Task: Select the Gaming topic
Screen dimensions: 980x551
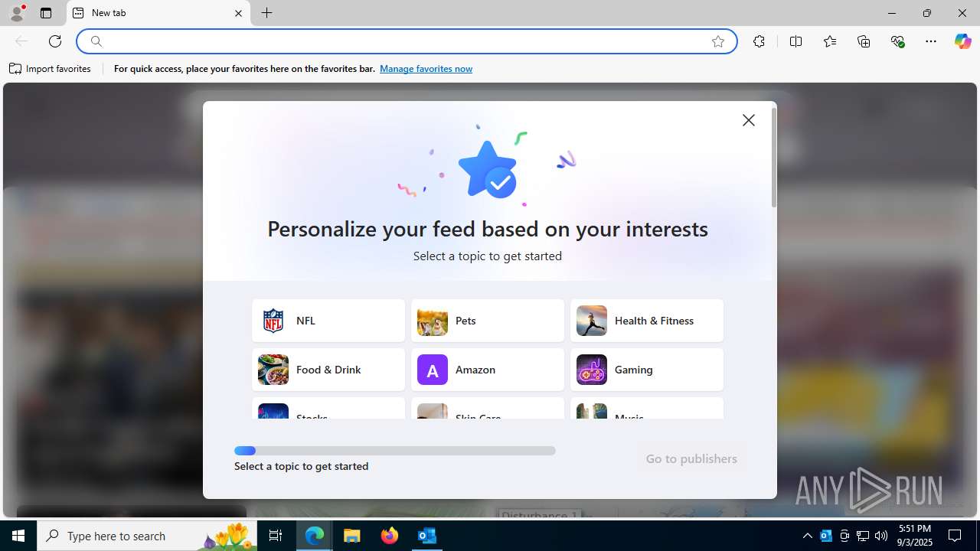Action: click(647, 370)
